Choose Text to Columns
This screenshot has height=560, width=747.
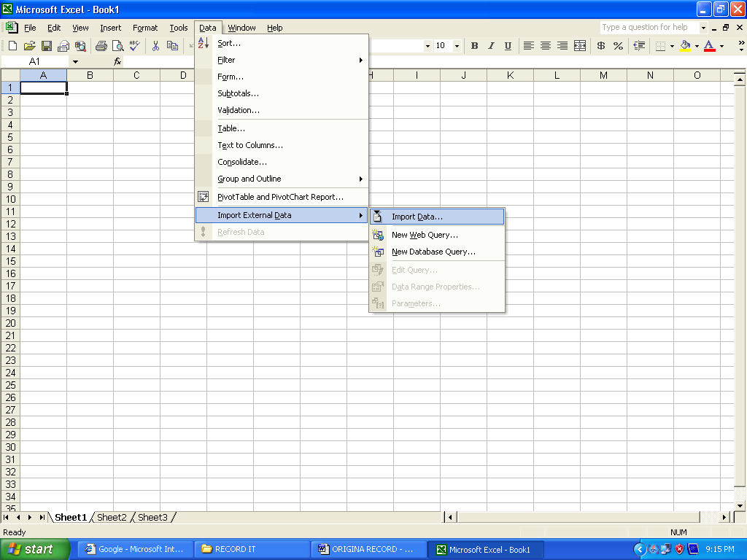coord(282,145)
